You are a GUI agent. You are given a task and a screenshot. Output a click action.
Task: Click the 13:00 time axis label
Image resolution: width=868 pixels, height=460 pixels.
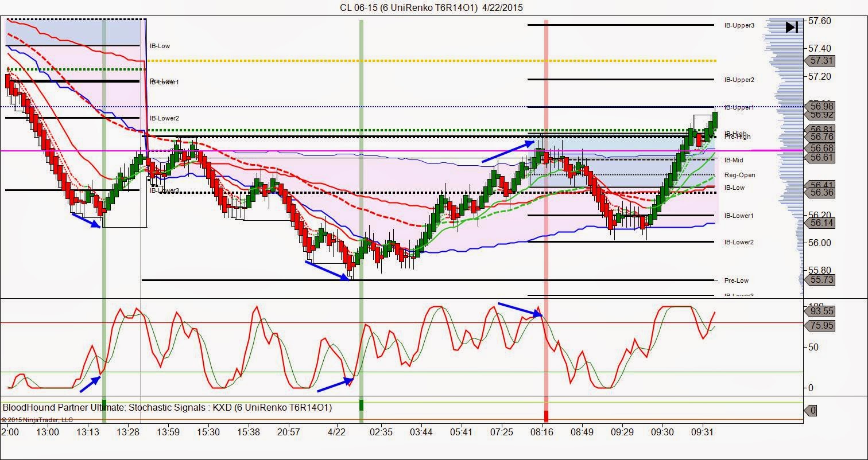coord(48,432)
